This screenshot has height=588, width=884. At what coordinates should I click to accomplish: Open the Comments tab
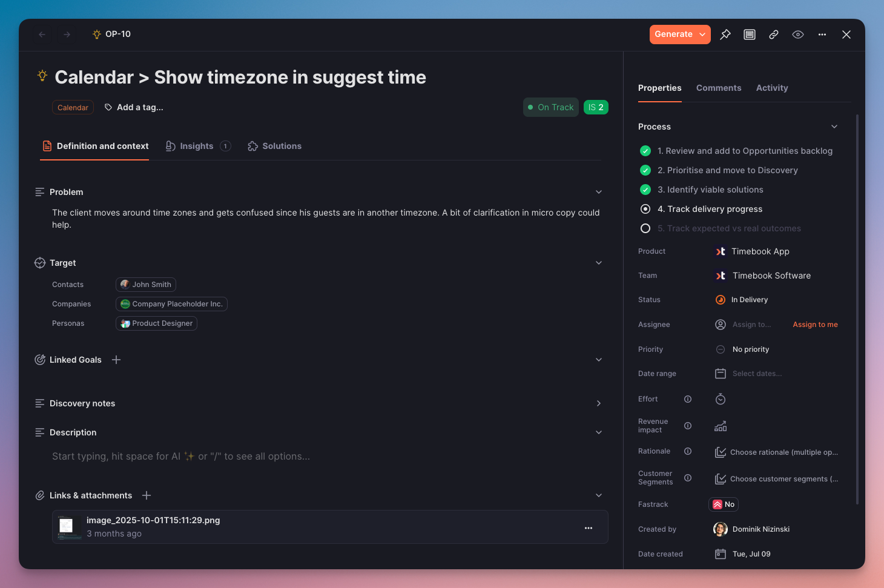click(x=718, y=88)
